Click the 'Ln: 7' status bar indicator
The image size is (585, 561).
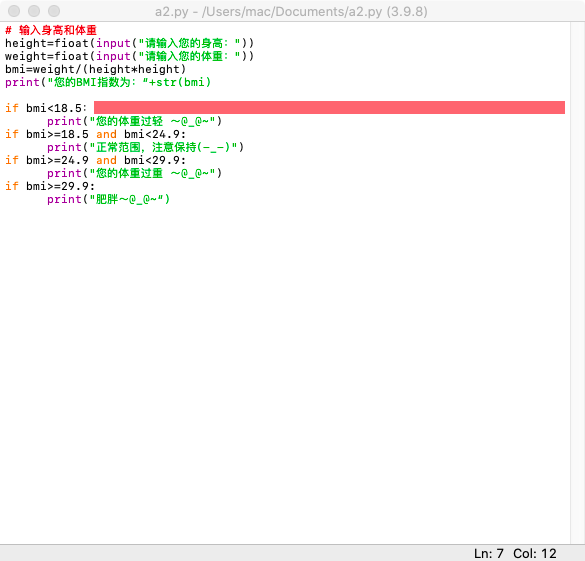tap(489, 553)
